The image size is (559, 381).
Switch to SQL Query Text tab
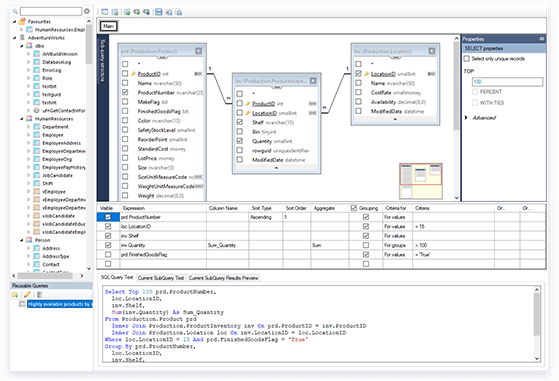point(117,277)
